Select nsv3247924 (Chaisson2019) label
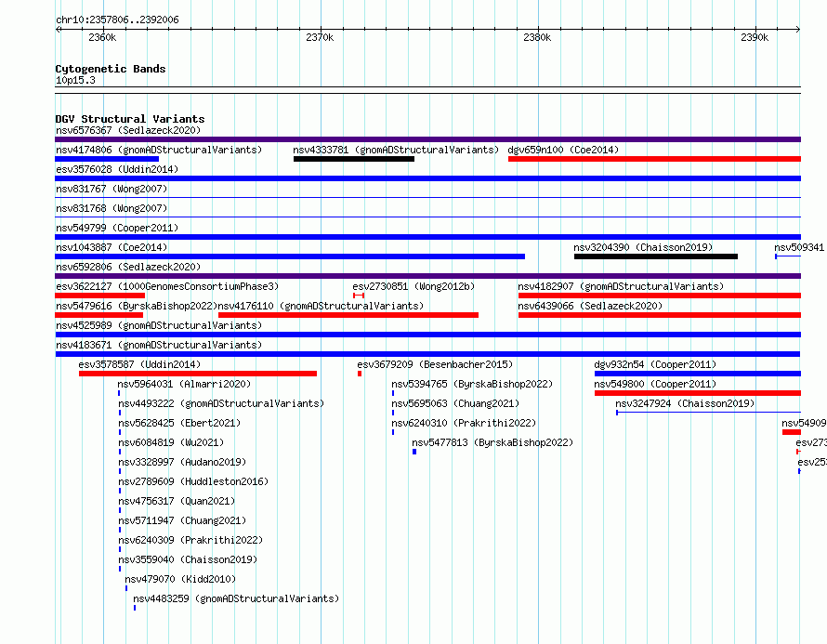Image resolution: width=827 pixels, height=644 pixels. [x=685, y=403]
